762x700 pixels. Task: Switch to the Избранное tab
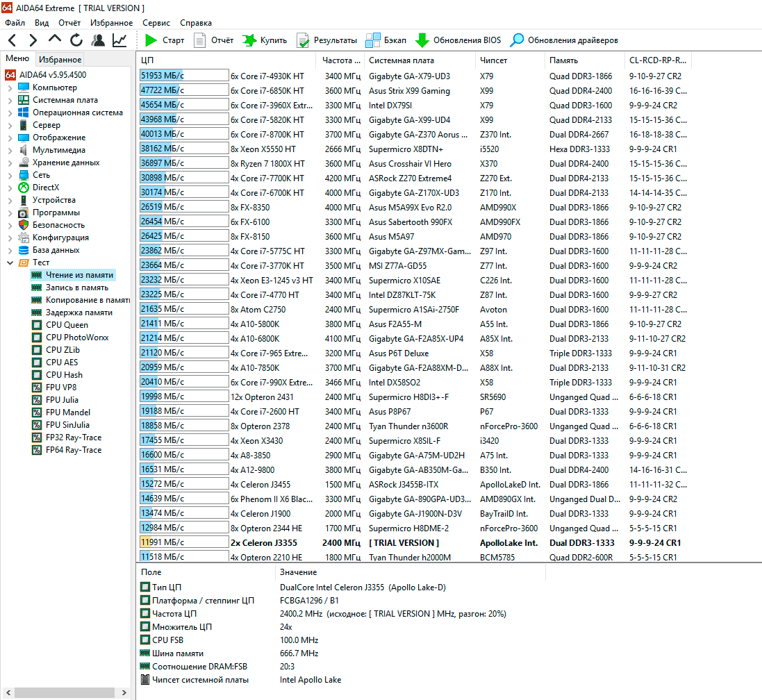click(60, 60)
